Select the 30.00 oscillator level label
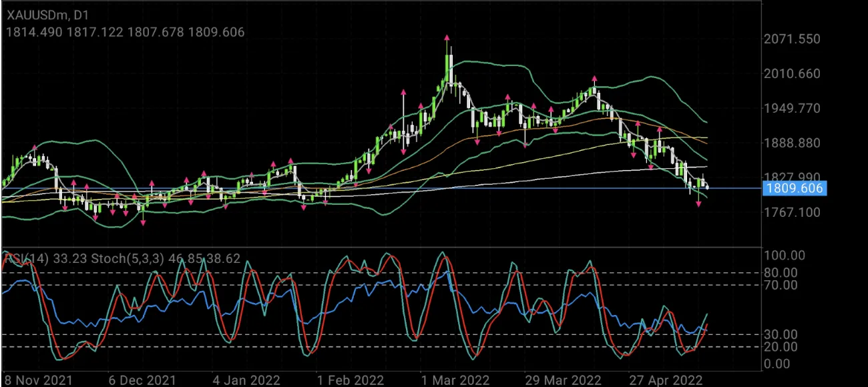Image resolution: width=868 pixels, height=387 pixels. (781, 334)
